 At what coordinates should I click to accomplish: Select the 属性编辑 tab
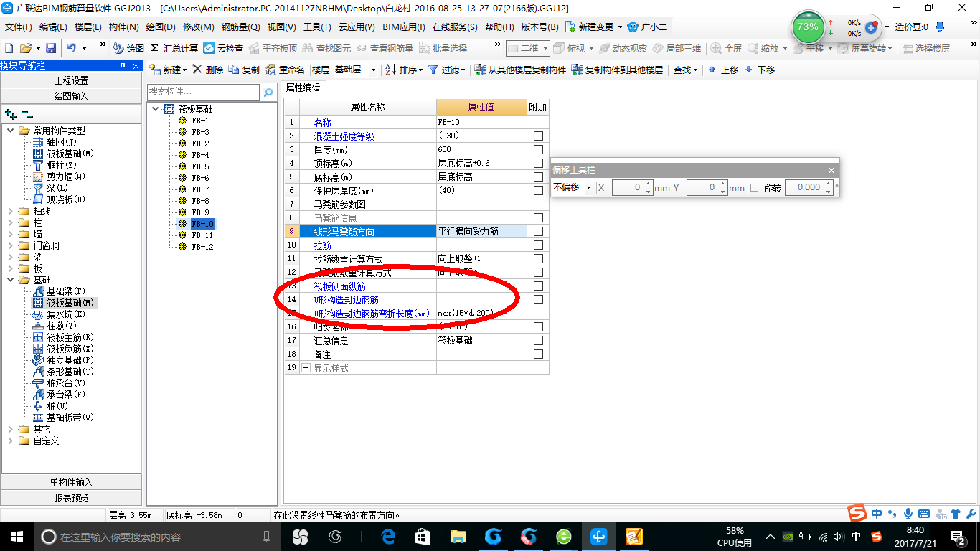tap(303, 88)
